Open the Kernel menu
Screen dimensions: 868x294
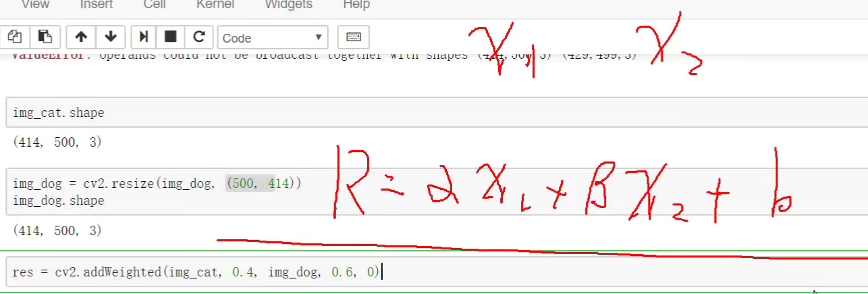point(215,5)
